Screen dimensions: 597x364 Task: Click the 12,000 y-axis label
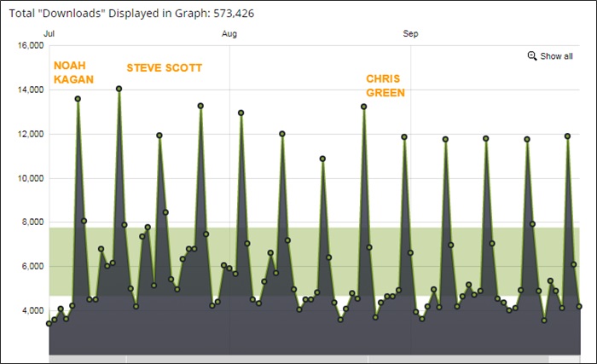[x=31, y=134]
